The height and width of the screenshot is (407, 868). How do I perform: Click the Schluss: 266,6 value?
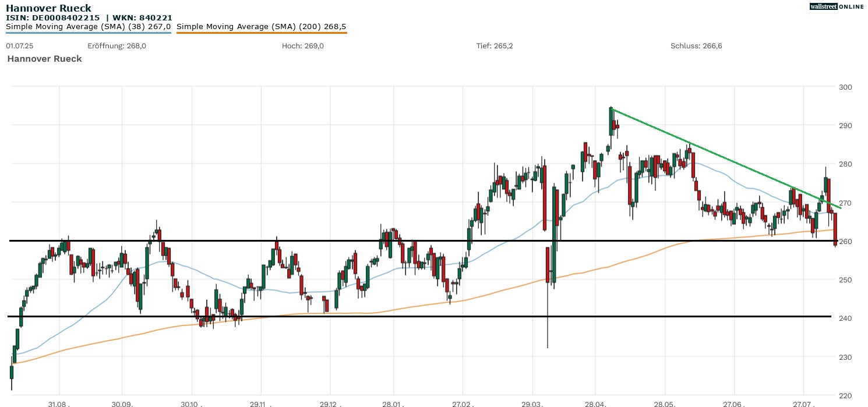click(696, 46)
